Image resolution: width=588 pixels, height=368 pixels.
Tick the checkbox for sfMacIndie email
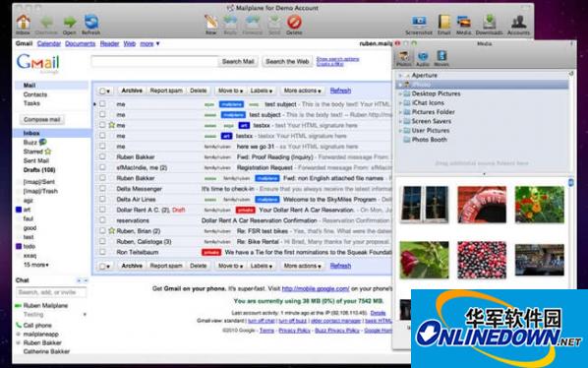(102, 167)
